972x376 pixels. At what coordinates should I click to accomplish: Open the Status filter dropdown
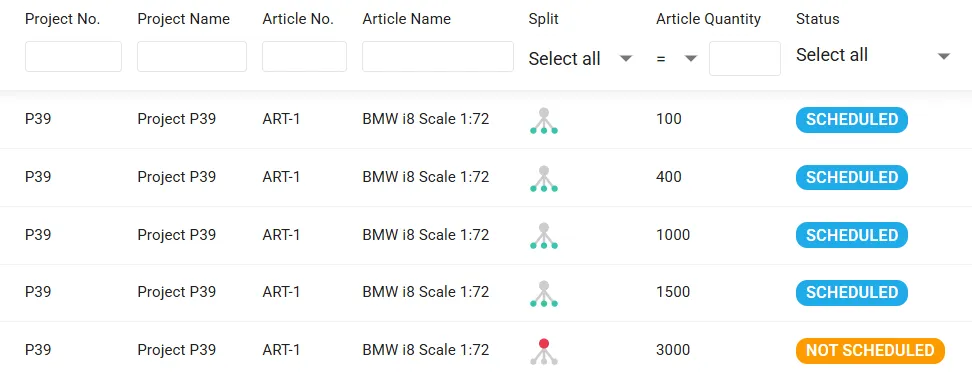873,55
